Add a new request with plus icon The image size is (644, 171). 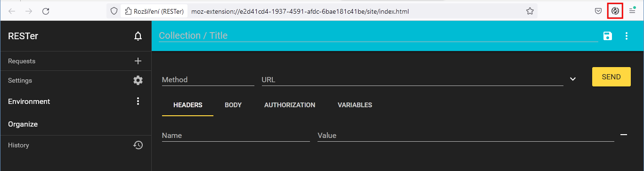(138, 61)
